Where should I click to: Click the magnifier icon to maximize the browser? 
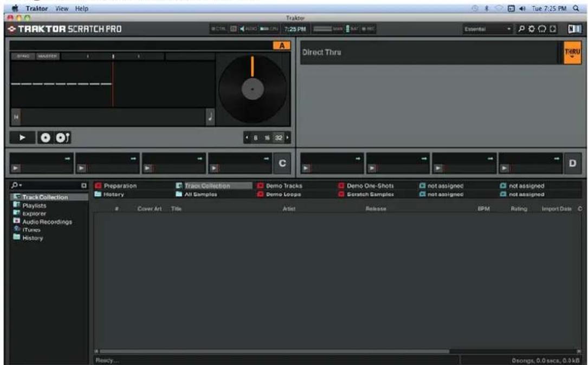[x=521, y=29]
